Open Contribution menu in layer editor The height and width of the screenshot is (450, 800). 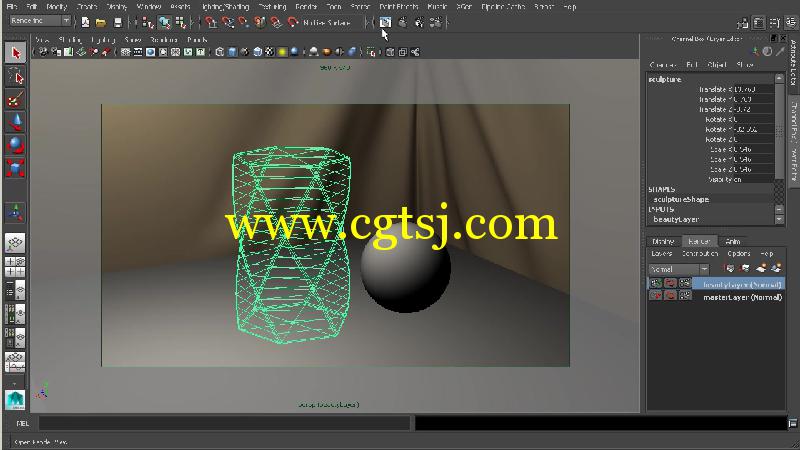700,254
